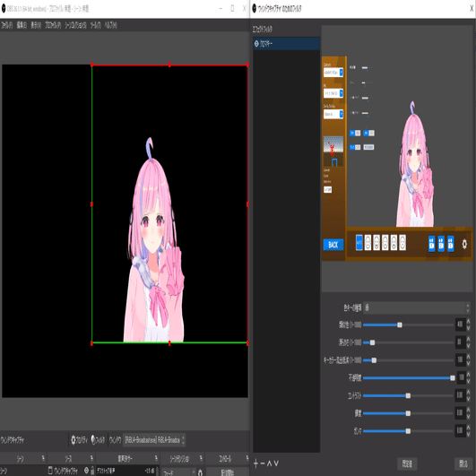Pop out the ソース dock with its header icon
This screenshot has width=476, height=476.
tap(91, 458)
